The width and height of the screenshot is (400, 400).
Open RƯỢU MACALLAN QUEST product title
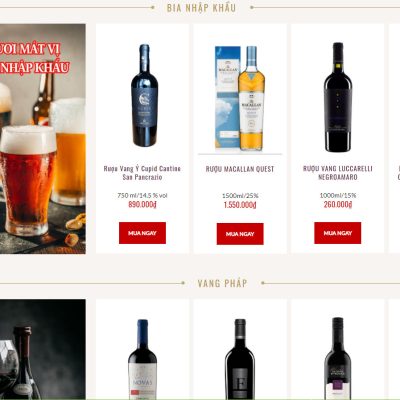[240, 169]
